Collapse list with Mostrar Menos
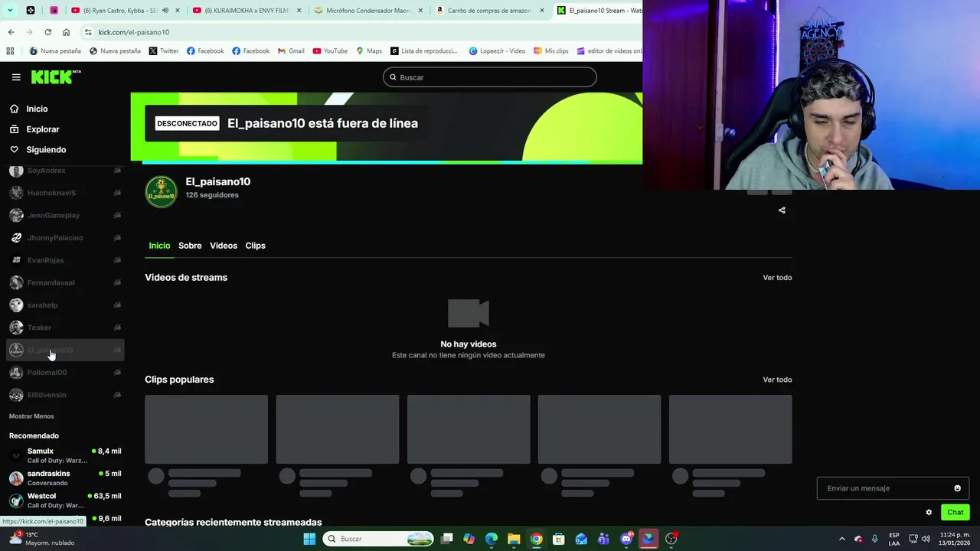This screenshot has height=551, width=980. point(31,416)
